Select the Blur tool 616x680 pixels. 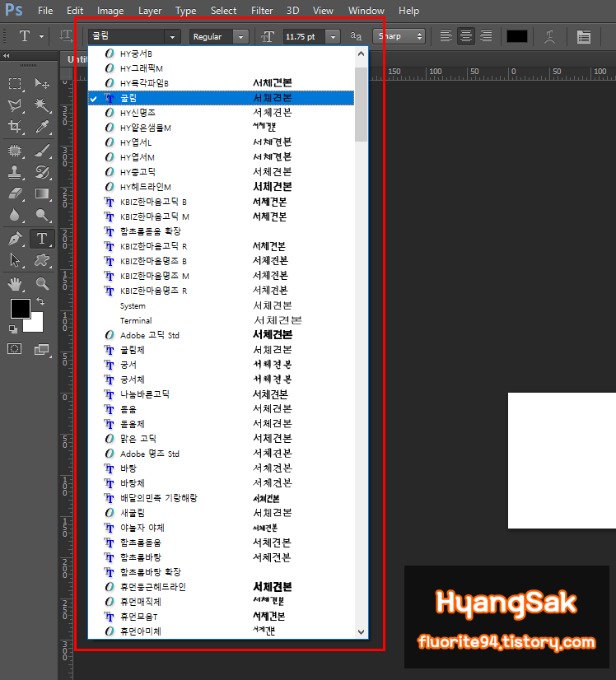click(15, 215)
